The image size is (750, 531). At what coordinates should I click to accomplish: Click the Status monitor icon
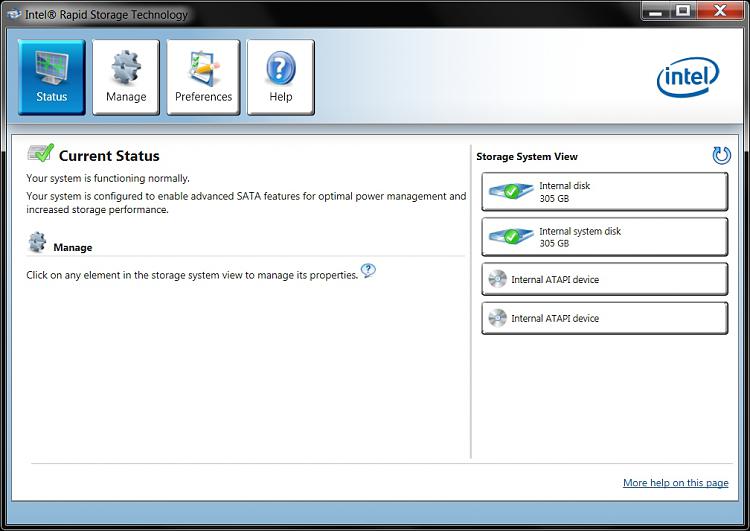[x=52, y=67]
